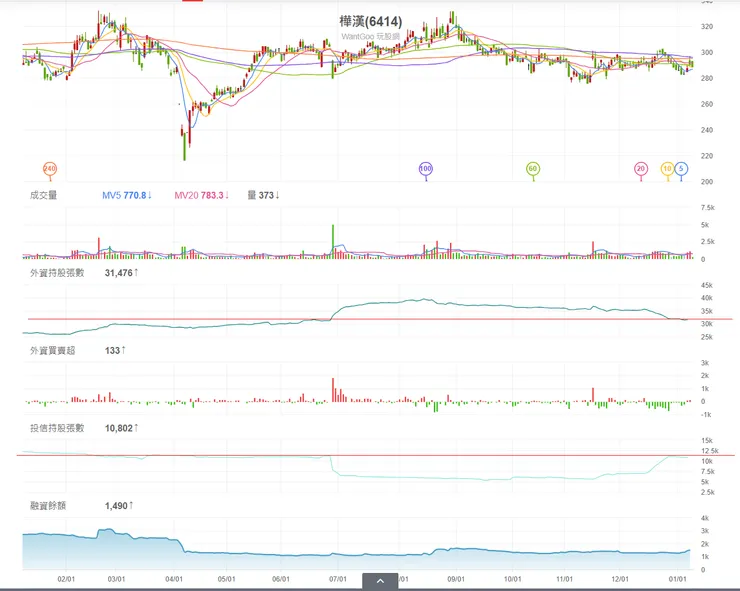Click the 320 price axis label

click(x=706, y=27)
